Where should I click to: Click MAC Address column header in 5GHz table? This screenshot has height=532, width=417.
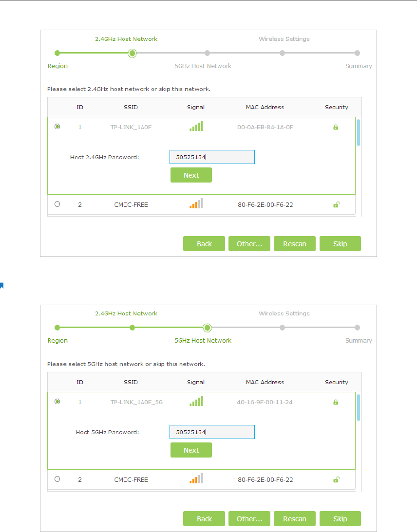[265, 382]
